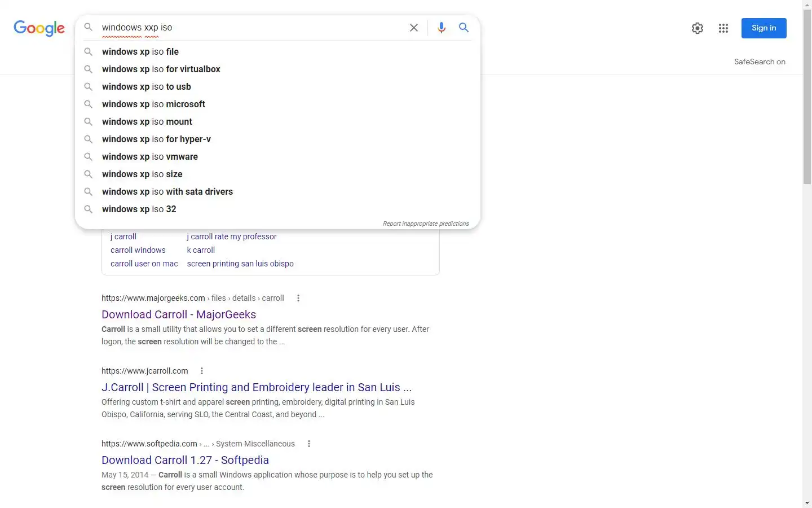This screenshot has width=812, height=508.
Task: Select suggestion "windows xp iso mount"
Action: 277,121
